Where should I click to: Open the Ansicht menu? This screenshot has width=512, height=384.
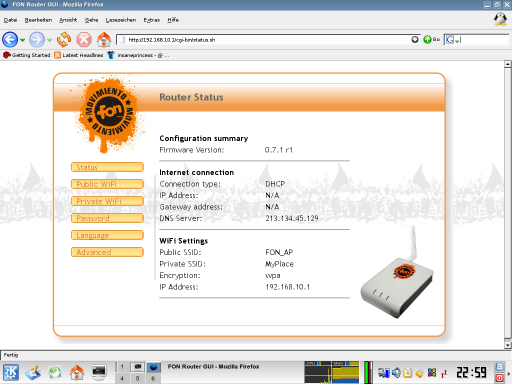point(68,20)
